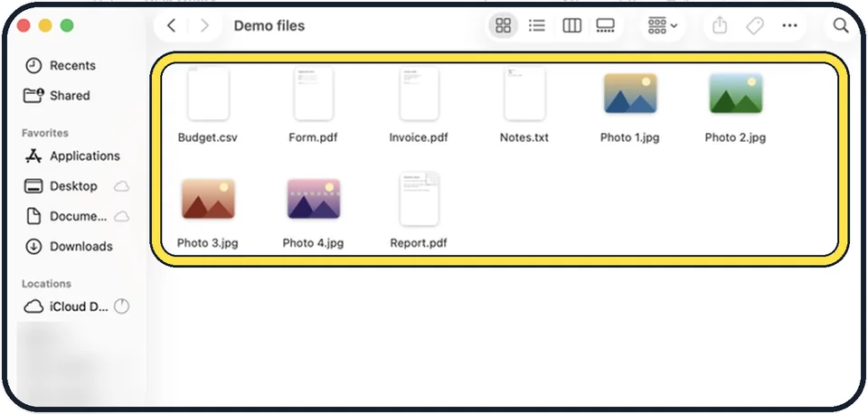Viewport: 868px width, 414px height.
Task: Click the yellow minimize window button
Action: click(x=45, y=25)
